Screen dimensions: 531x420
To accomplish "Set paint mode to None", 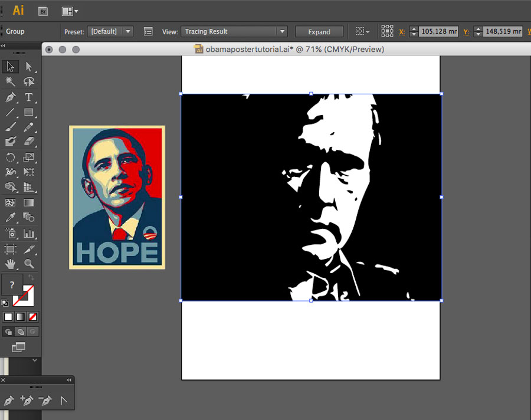I will 32,317.
